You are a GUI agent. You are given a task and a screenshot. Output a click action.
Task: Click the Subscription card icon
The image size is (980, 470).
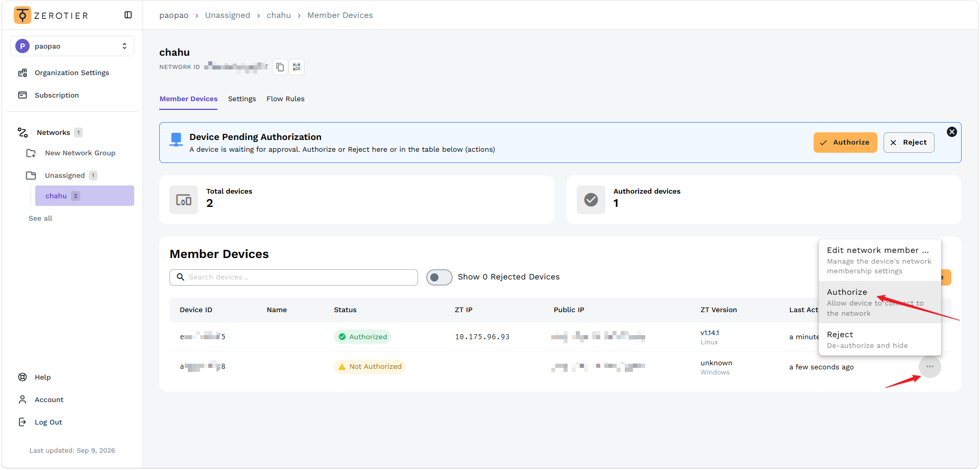pos(22,95)
